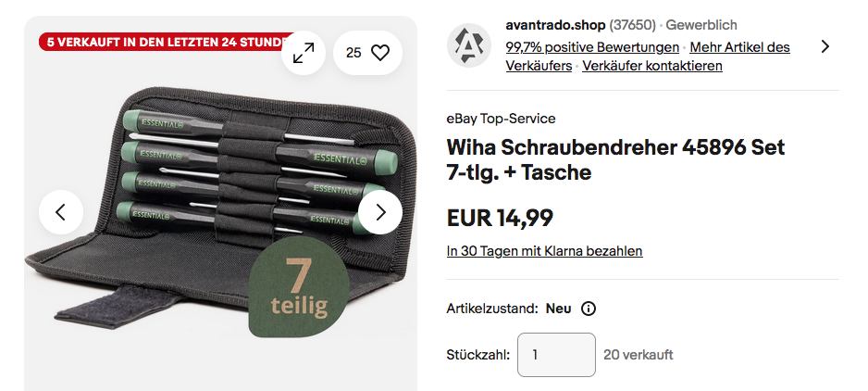Click the main screwdriver set product image
The width and height of the screenshot is (868, 391).
tap(220, 210)
